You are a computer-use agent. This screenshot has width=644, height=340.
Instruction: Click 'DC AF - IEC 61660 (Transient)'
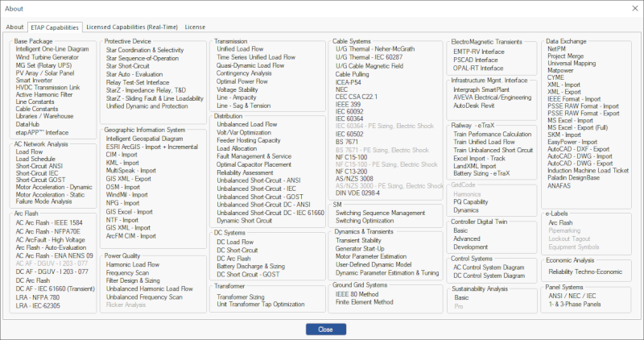point(55,289)
